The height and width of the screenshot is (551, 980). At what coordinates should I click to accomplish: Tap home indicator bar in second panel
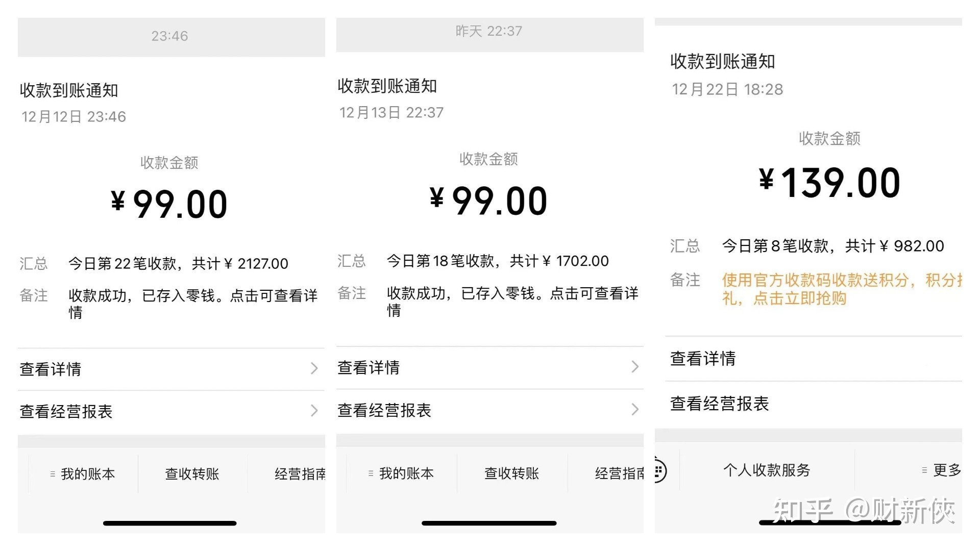tap(489, 523)
